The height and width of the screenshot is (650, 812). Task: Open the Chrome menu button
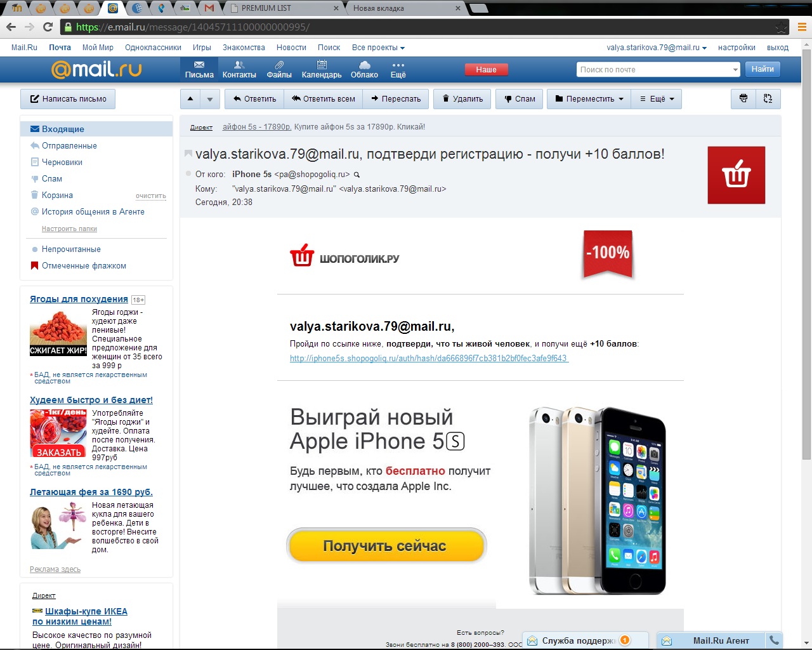[801, 27]
